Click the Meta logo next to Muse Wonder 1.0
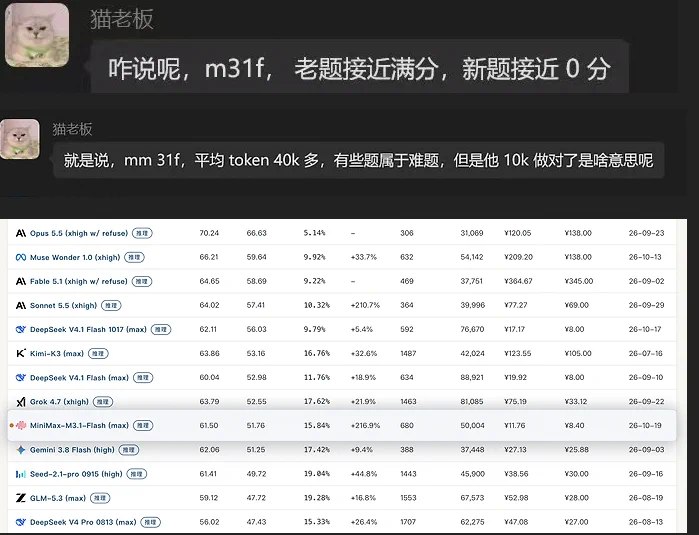The image size is (699, 535). coord(21,257)
